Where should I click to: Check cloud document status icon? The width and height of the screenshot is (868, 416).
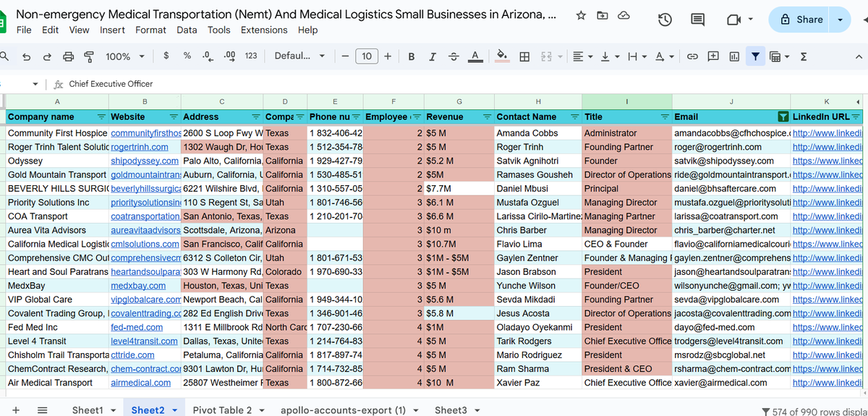[x=624, y=15]
